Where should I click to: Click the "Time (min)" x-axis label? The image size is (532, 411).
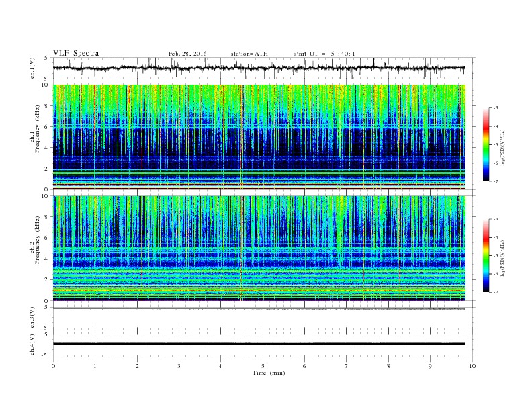click(269, 373)
